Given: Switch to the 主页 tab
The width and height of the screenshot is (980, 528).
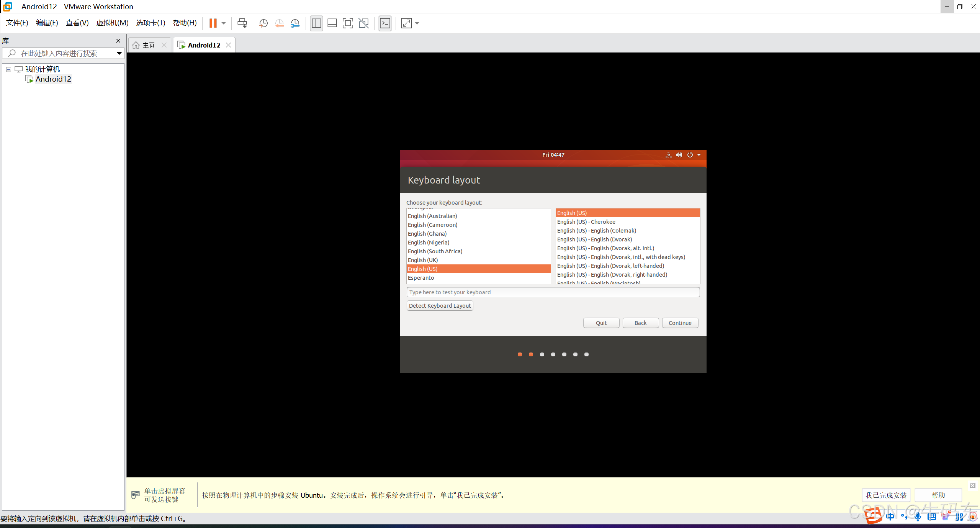Looking at the screenshot, I should pos(148,45).
